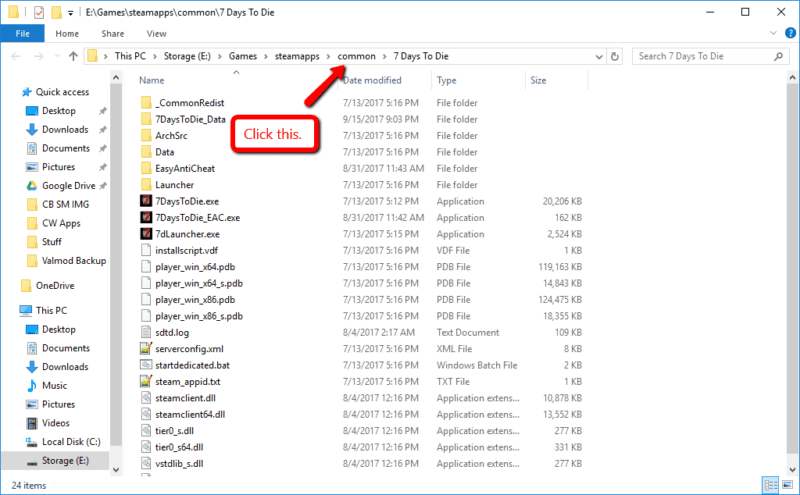
Task: Select Local Disk (C:) in sidebar
Action: coord(71,442)
